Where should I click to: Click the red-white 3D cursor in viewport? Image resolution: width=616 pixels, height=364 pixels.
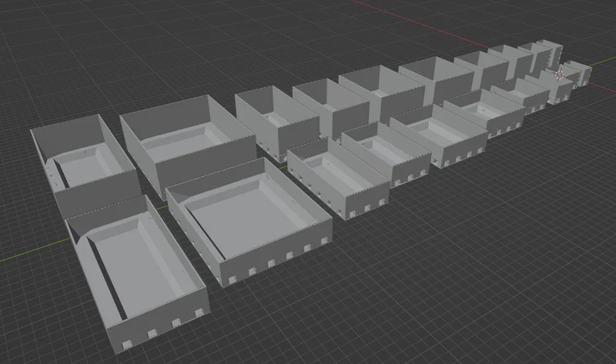click(x=560, y=75)
